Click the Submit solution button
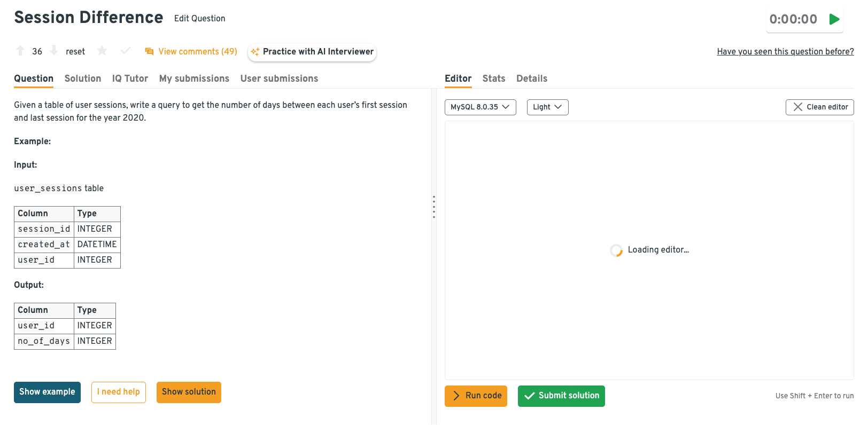This screenshot has height=425, width=868. (561, 396)
